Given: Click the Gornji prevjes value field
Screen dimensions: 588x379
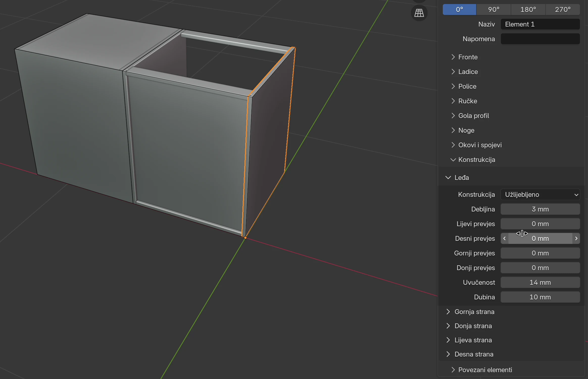Looking at the screenshot, I should click(540, 253).
